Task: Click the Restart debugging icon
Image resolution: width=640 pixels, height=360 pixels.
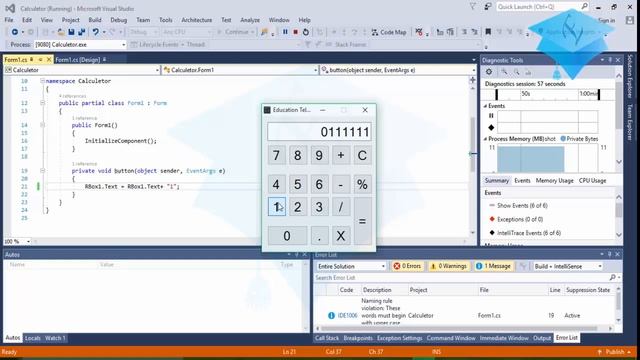Action: coord(306,32)
